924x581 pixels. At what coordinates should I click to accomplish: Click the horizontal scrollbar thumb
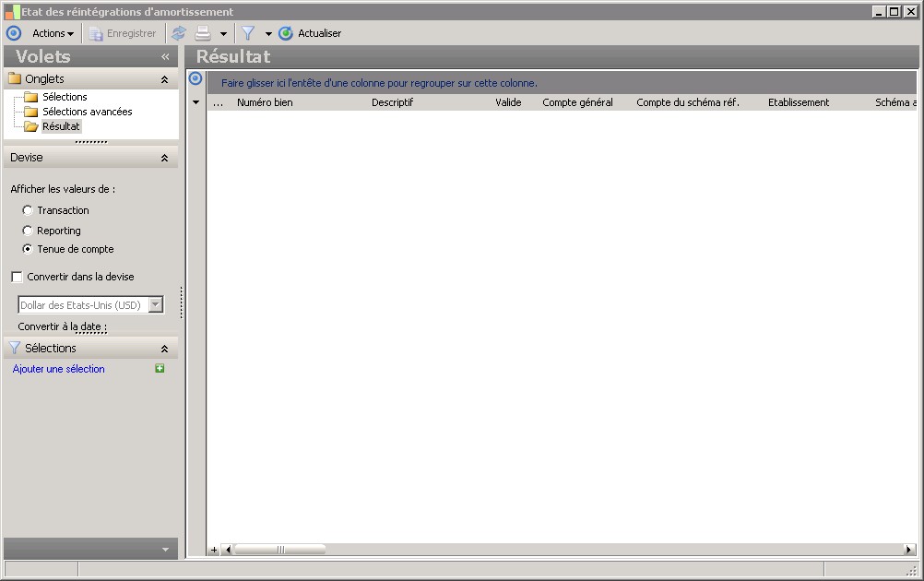pyautogui.click(x=280, y=550)
